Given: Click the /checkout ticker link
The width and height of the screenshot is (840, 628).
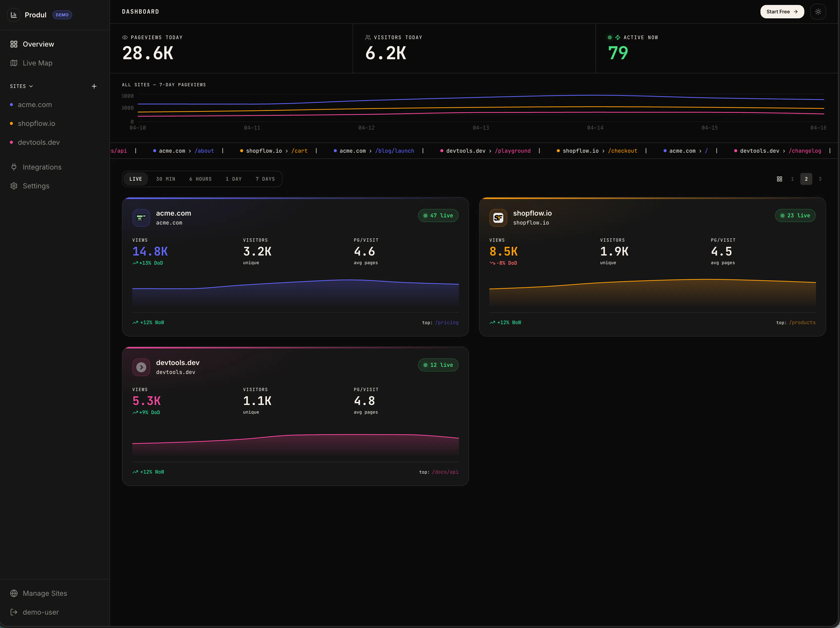Looking at the screenshot, I should [623, 151].
